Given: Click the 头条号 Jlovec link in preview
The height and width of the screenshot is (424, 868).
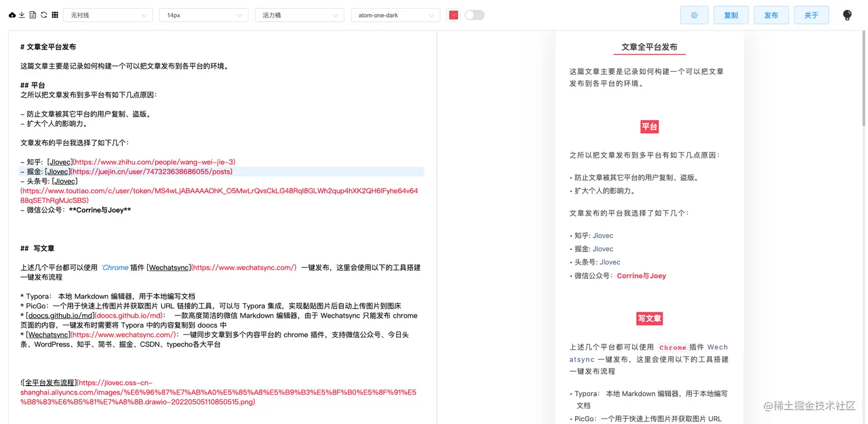Looking at the screenshot, I should 610,262.
